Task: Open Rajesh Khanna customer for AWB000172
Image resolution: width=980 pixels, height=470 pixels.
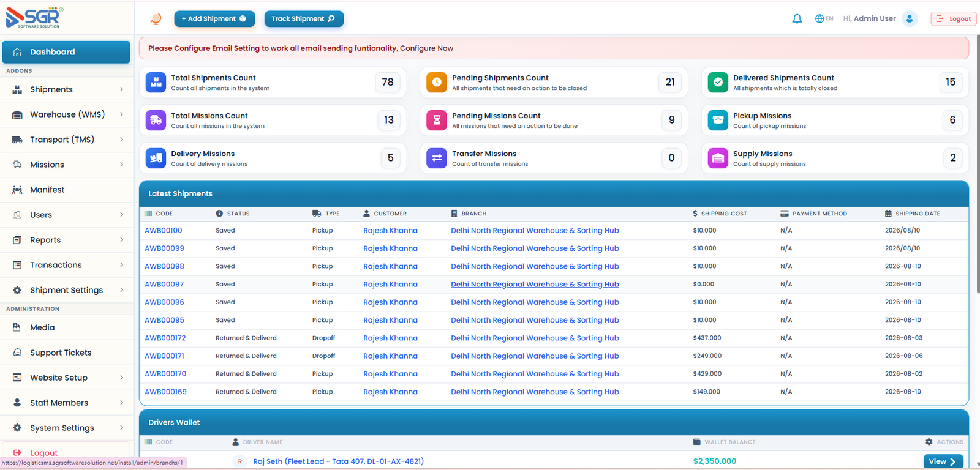Action: pos(390,338)
